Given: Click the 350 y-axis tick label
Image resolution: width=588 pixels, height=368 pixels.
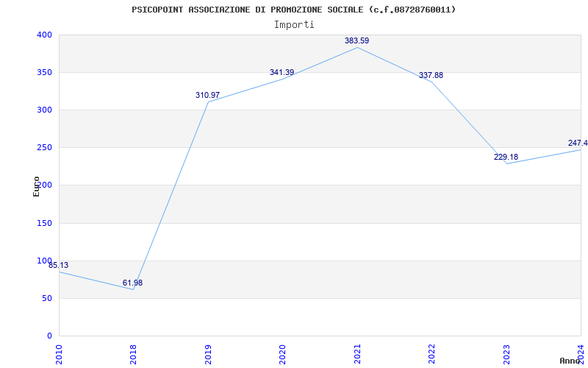Looking at the screenshot, I should [x=44, y=72].
